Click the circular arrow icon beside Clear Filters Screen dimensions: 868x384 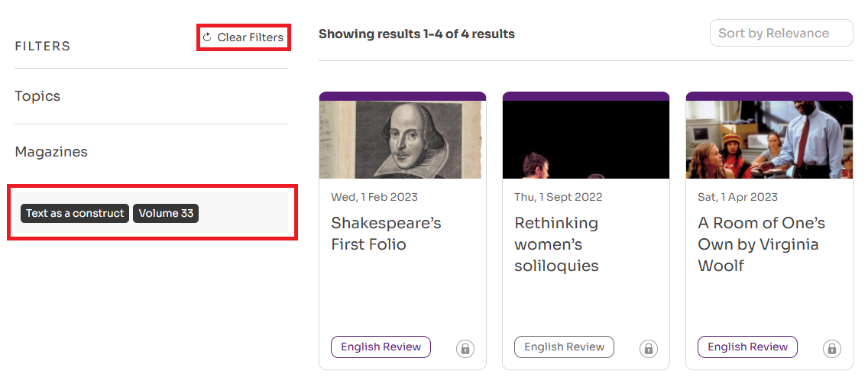[x=207, y=37]
